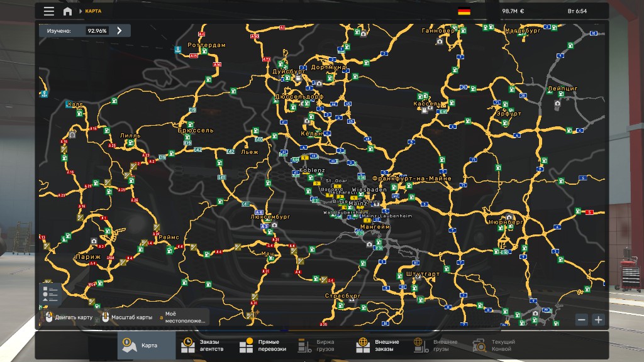Screen dimensions: 644x362
Task: Select Париж city label
Action: (x=88, y=257)
